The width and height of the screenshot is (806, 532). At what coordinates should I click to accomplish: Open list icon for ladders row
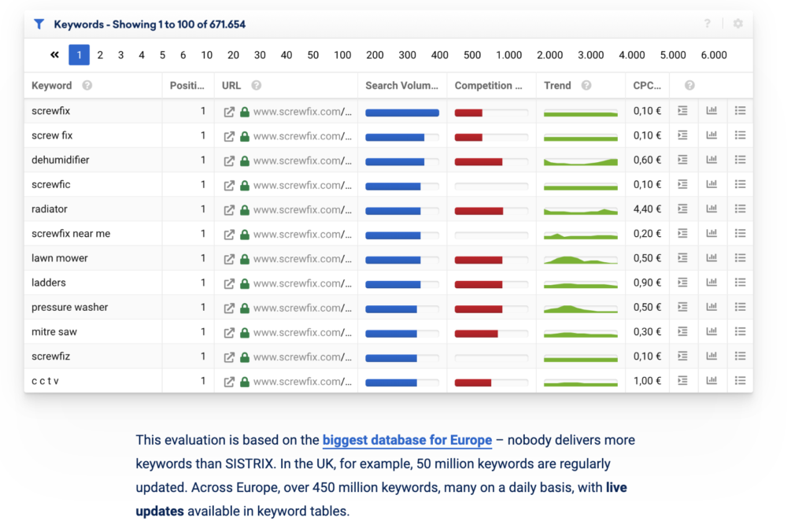[x=740, y=283]
